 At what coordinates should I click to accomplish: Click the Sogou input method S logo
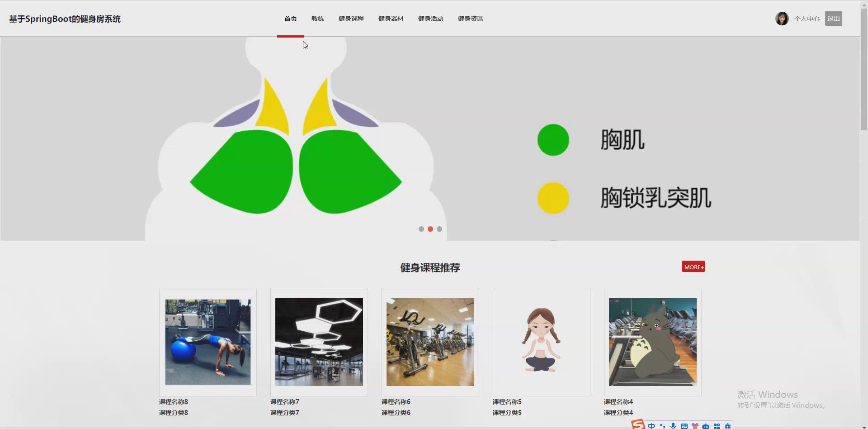point(637,425)
